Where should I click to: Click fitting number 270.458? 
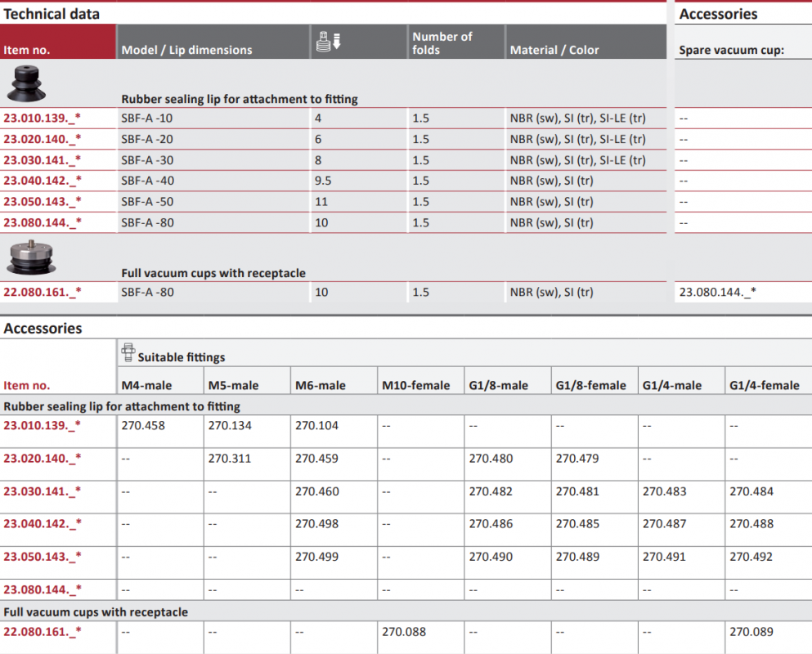point(143,426)
